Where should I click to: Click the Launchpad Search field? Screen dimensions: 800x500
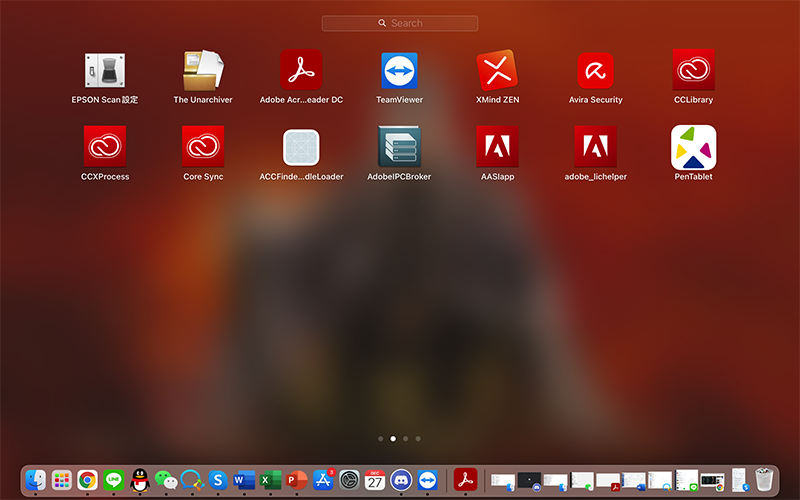(x=399, y=23)
